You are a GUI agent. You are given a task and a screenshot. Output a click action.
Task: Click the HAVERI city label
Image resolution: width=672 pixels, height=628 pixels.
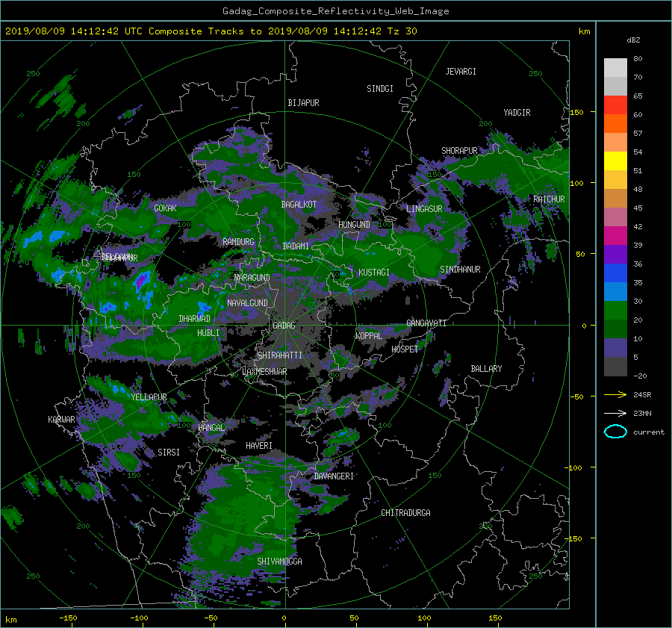tap(259, 446)
